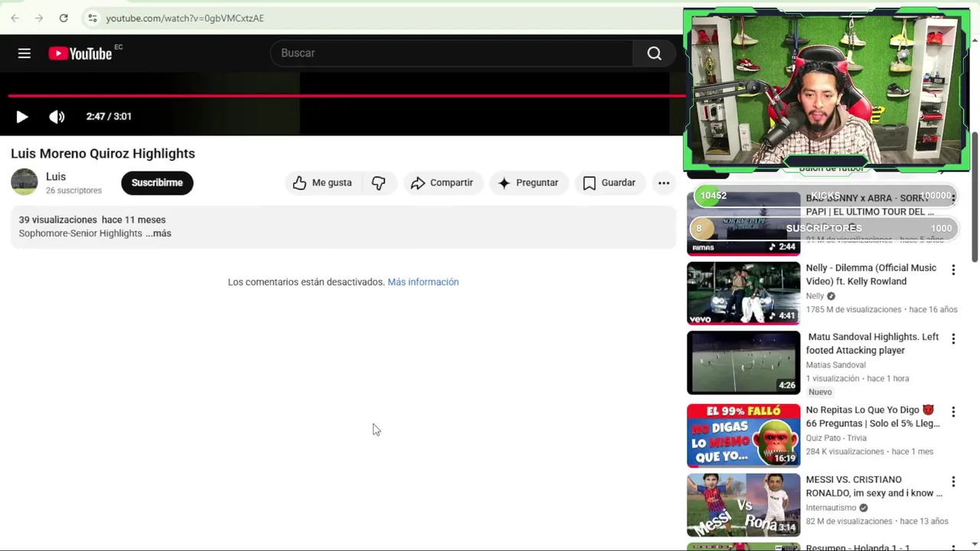
Task: Open Matu Sandoval Highlights thumbnail
Action: point(743,363)
